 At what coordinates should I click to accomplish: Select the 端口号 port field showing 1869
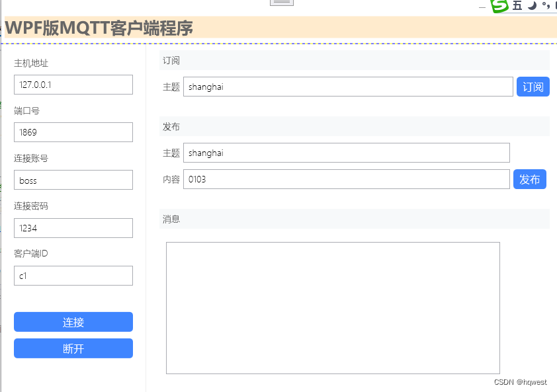click(73, 132)
